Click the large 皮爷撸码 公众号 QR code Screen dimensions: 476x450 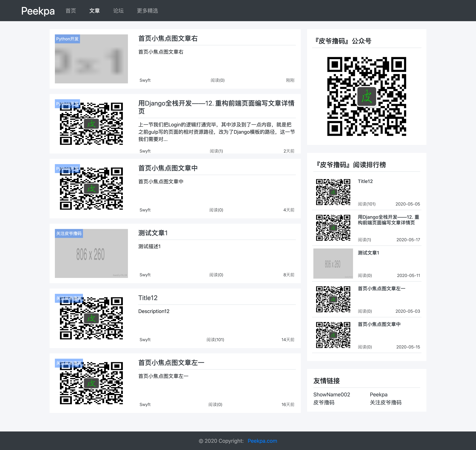(x=367, y=96)
